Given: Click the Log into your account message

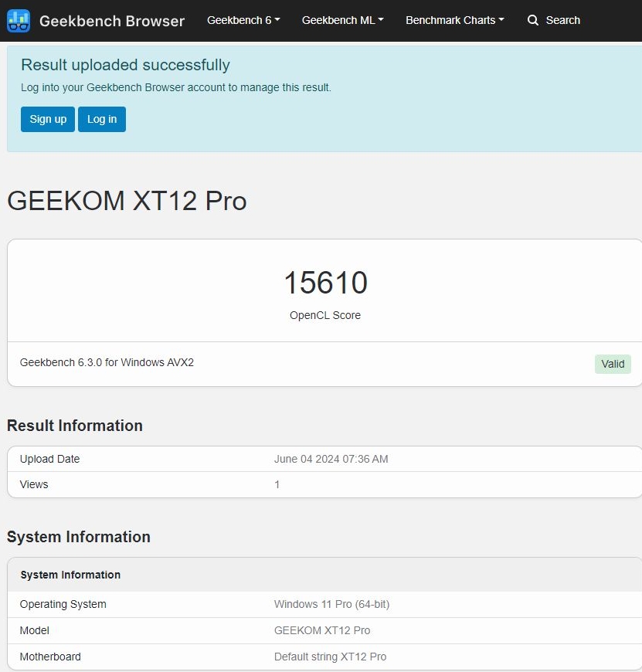Looking at the screenshot, I should pyautogui.click(x=175, y=87).
